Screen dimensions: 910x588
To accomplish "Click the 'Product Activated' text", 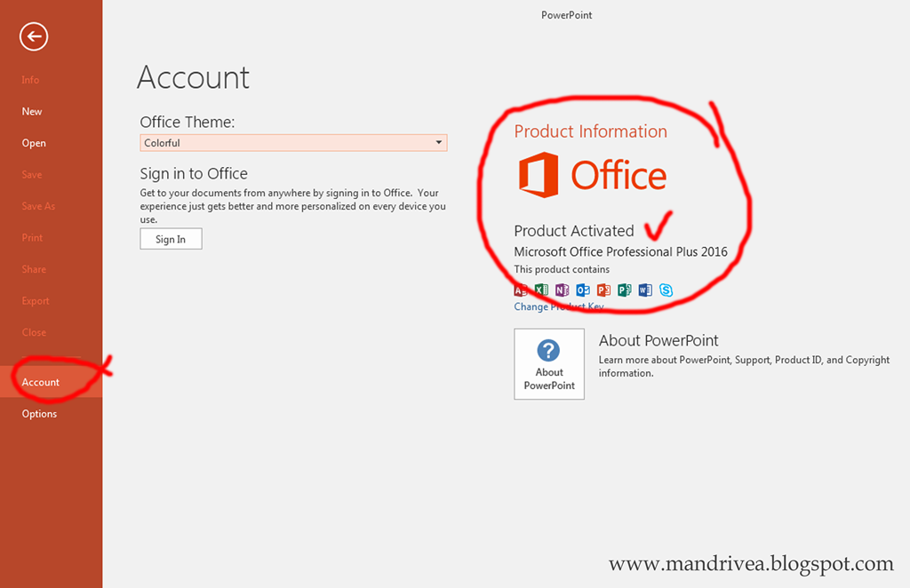I will pos(574,231).
